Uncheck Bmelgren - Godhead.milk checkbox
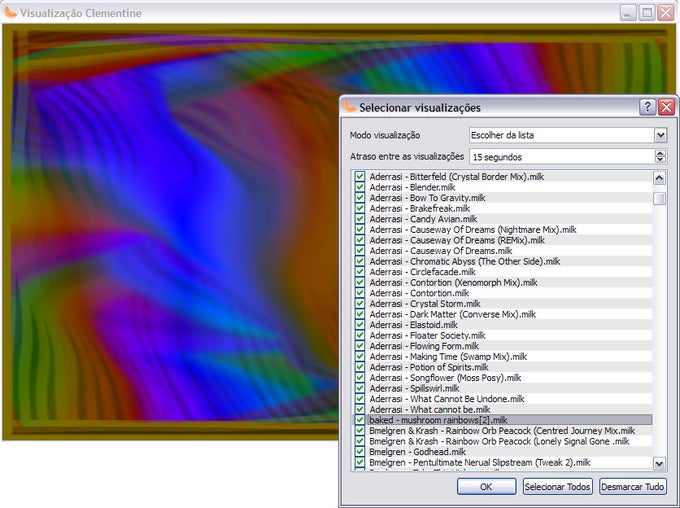 (360, 452)
